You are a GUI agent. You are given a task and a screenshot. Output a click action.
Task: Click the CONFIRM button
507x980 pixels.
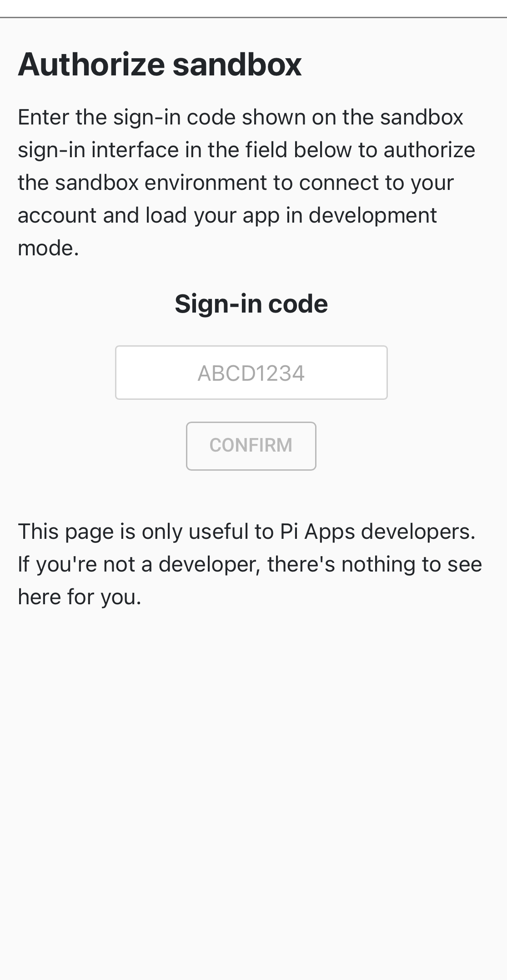point(251,446)
